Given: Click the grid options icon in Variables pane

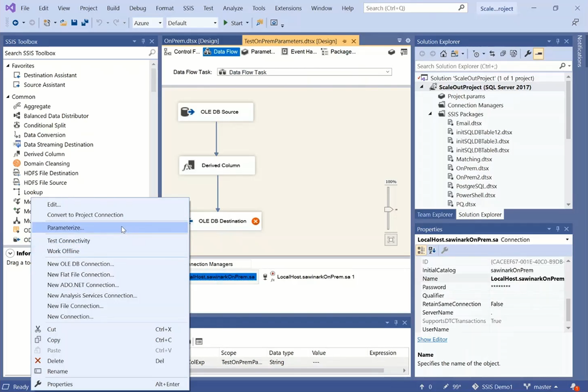Looking at the screenshot, I should tap(199, 341).
